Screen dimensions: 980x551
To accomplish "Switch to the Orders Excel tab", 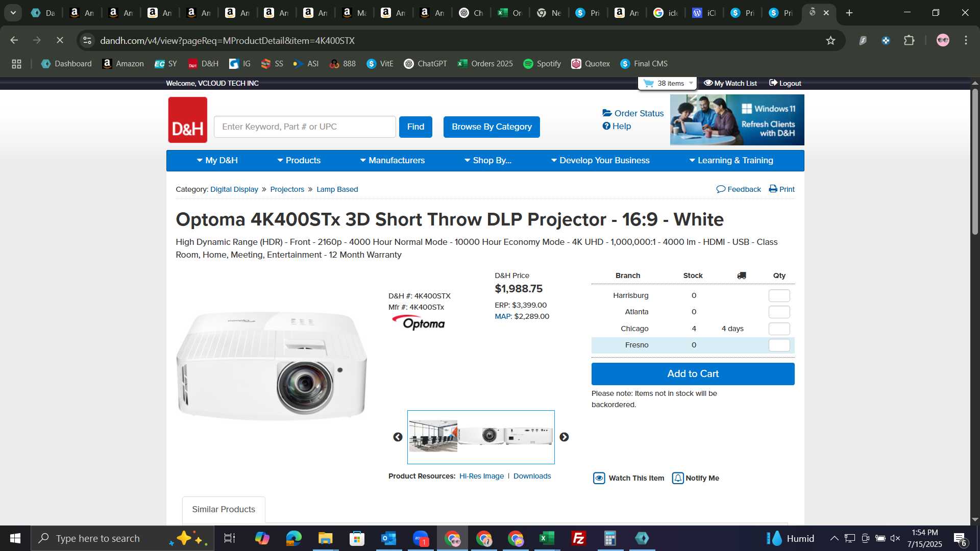I will click(x=509, y=13).
